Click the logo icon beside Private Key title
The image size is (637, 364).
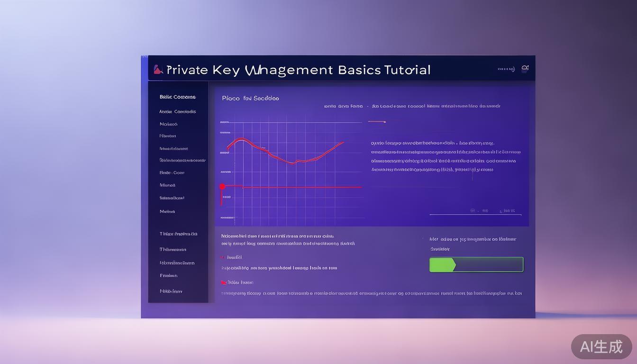pos(158,70)
